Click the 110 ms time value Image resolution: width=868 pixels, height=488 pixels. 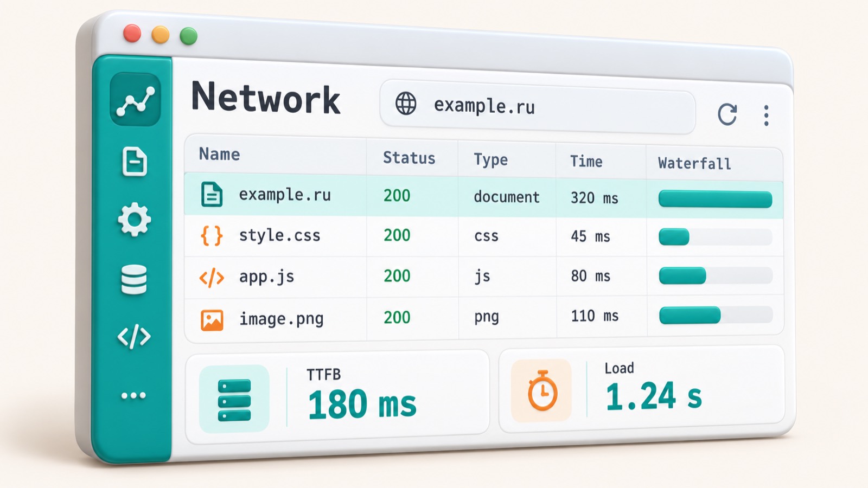[x=595, y=316]
